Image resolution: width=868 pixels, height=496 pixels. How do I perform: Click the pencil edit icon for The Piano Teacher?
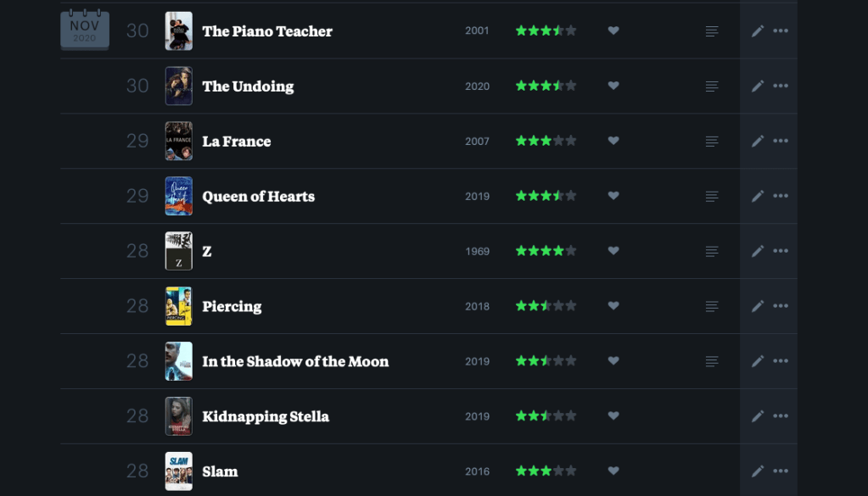758,31
